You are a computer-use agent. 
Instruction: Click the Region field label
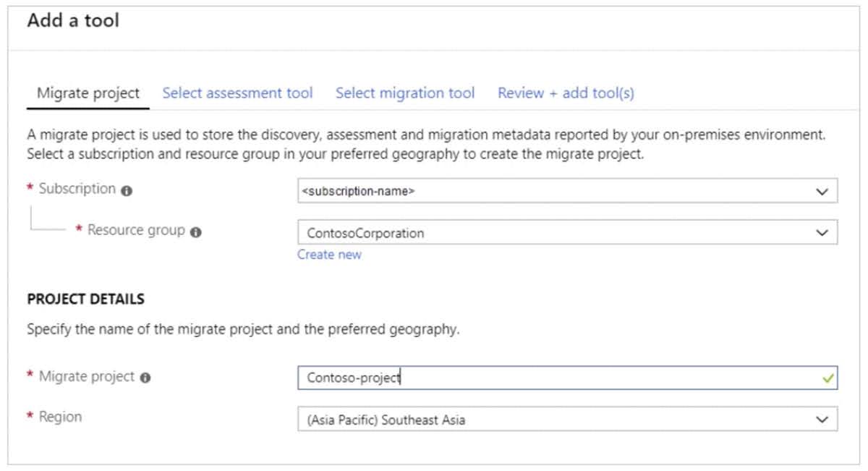[60, 417]
